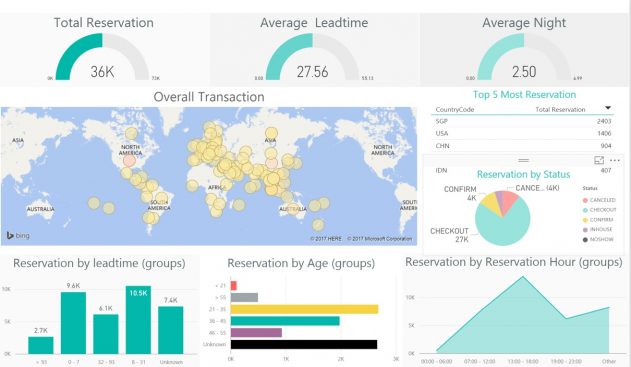Select the 6.1K leadtime bar

tap(106, 334)
